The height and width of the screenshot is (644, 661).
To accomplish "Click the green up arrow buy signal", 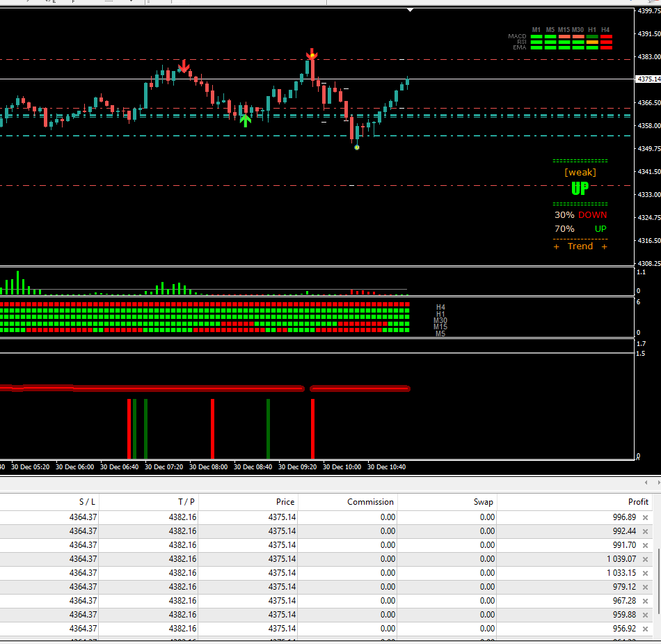I will pyautogui.click(x=245, y=120).
